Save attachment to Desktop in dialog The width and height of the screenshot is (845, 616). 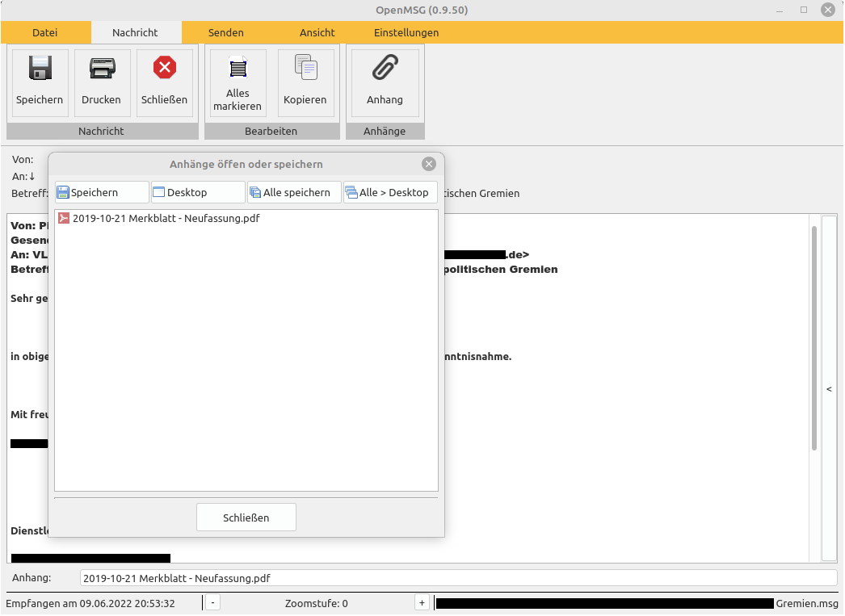(197, 192)
